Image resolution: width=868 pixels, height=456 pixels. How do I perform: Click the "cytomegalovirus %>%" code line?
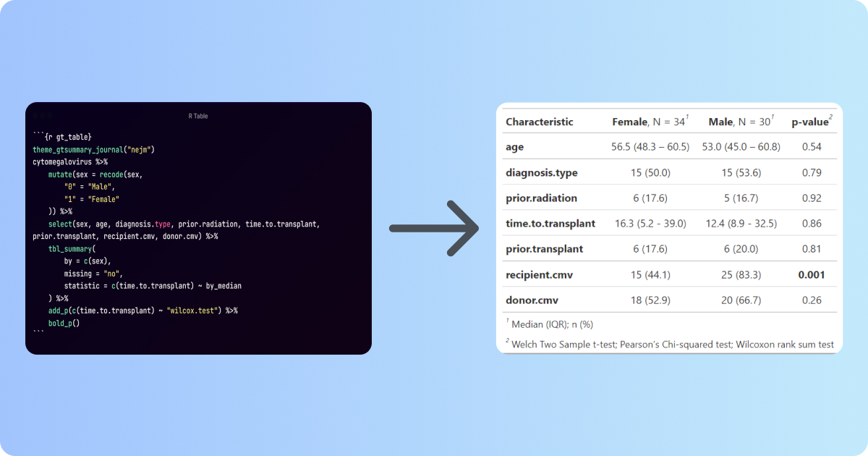(x=70, y=162)
